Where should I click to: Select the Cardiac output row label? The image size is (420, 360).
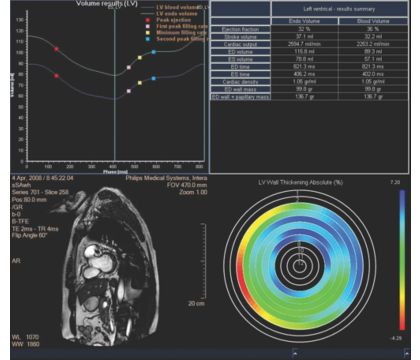pyautogui.click(x=240, y=44)
